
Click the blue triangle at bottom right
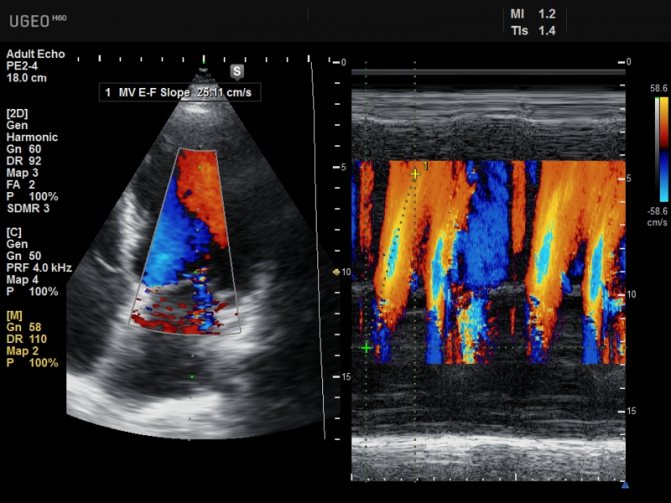[625, 485]
